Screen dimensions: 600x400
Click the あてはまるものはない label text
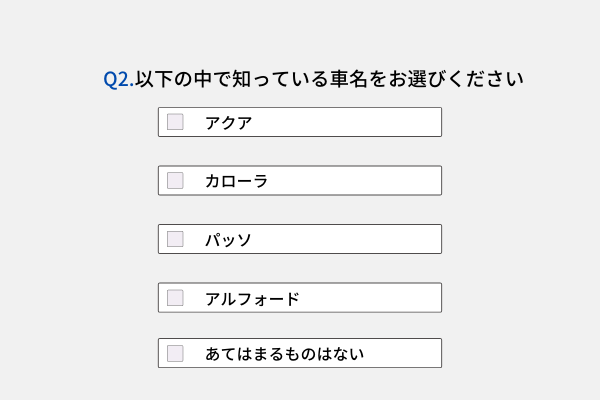(x=284, y=354)
